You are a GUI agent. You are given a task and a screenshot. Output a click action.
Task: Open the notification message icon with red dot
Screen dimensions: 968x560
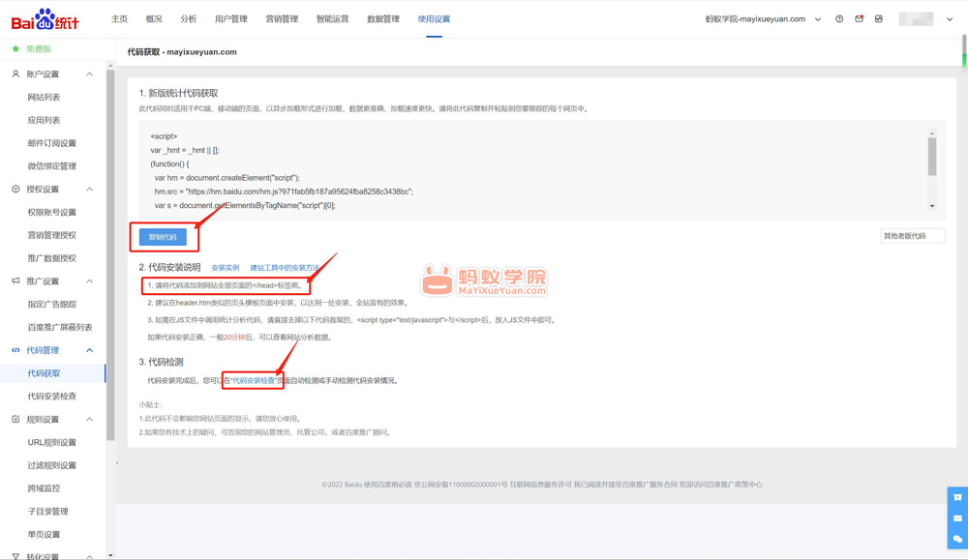(859, 19)
